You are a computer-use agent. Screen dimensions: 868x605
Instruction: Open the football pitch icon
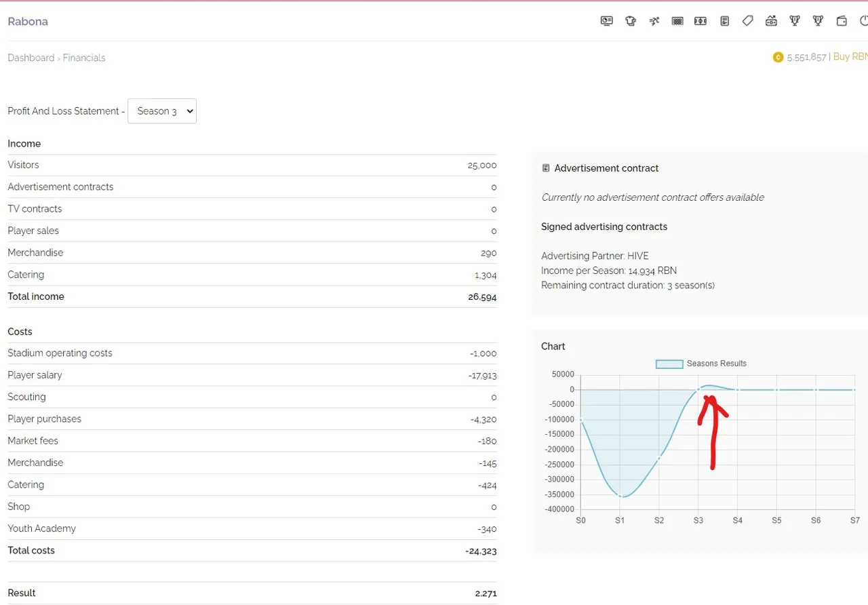point(701,21)
